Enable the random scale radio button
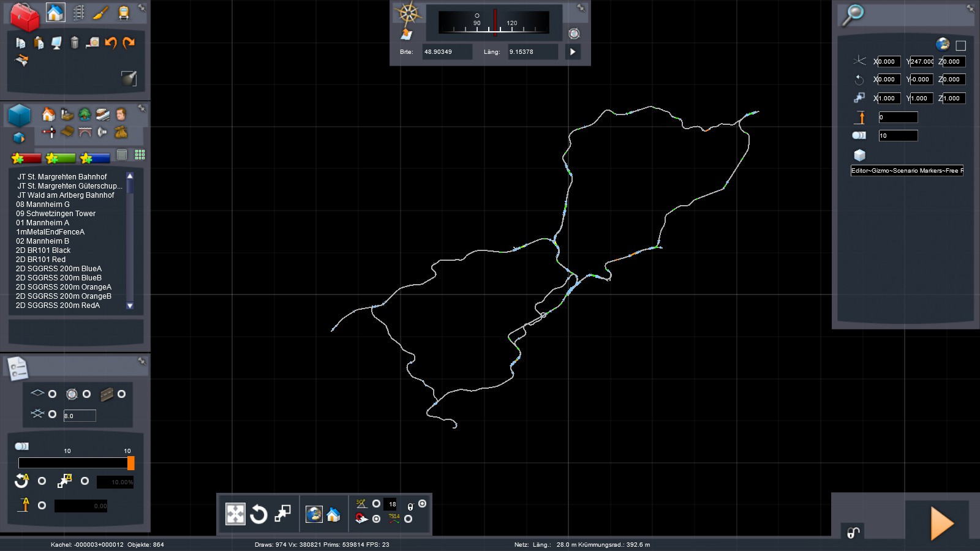This screenshot has width=980, height=551. pyautogui.click(x=85, y=481)
